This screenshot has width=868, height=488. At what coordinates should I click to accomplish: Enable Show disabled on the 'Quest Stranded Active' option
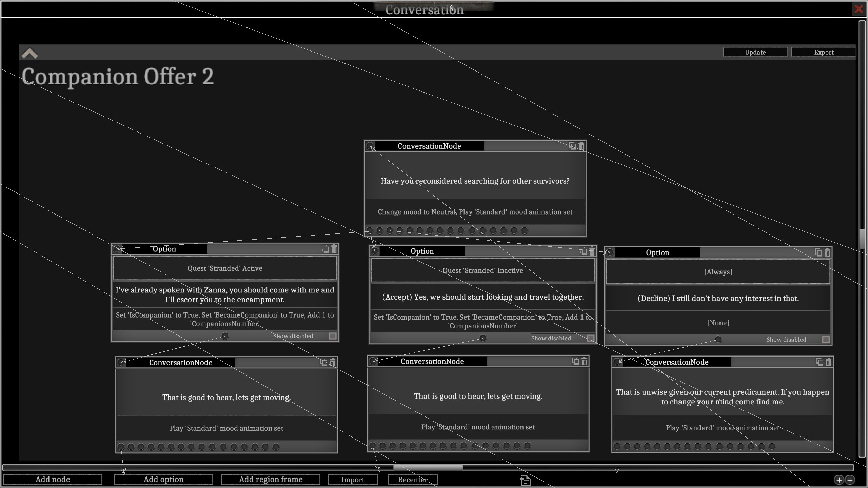tap(332, 336)
